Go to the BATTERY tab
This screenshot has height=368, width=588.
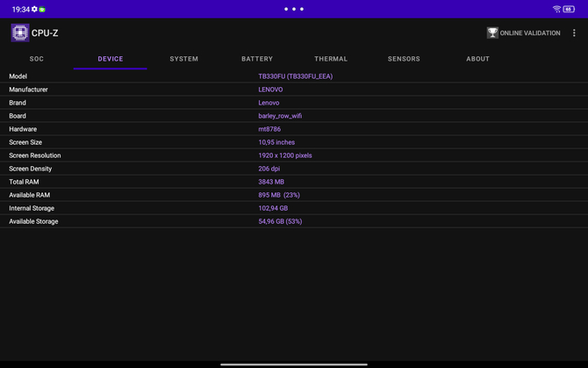point(257,59)
